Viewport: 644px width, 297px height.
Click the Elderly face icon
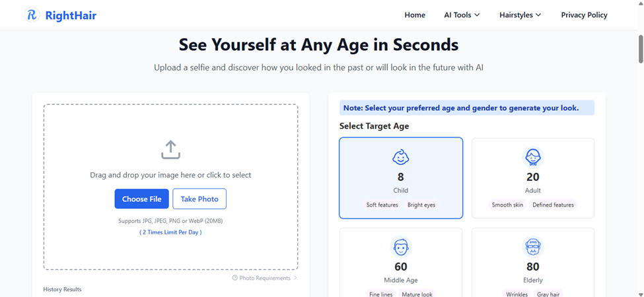click(532, 247)
